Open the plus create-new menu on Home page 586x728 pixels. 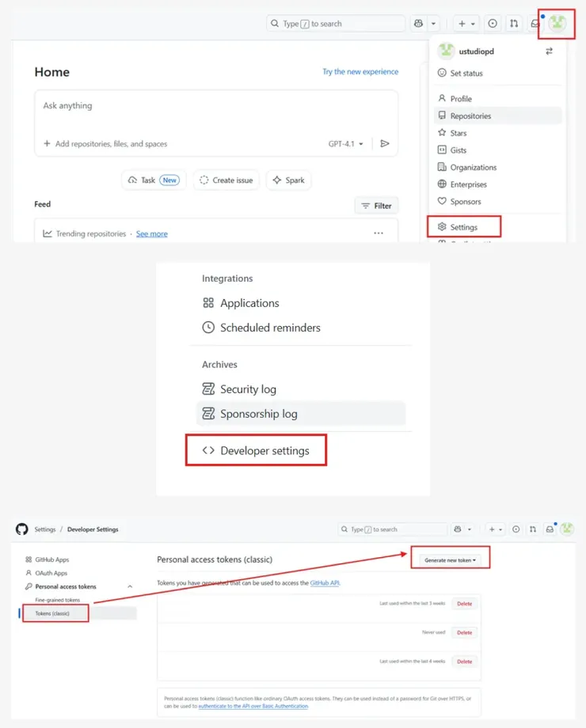[466, 23]
